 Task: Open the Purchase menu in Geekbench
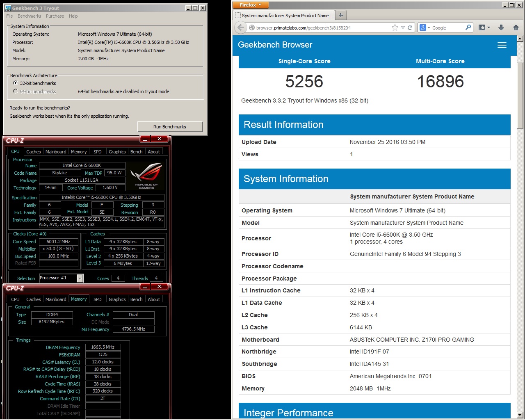[x=55, y=16]
